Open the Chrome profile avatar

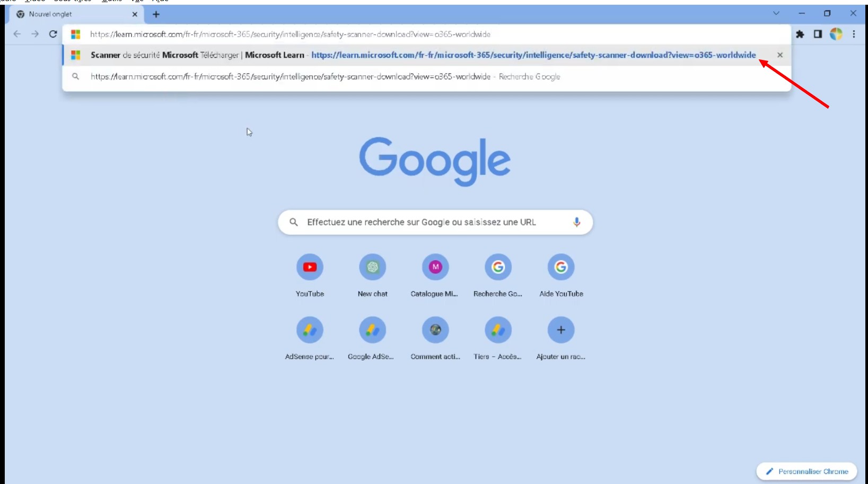click(x=836, y=34)
